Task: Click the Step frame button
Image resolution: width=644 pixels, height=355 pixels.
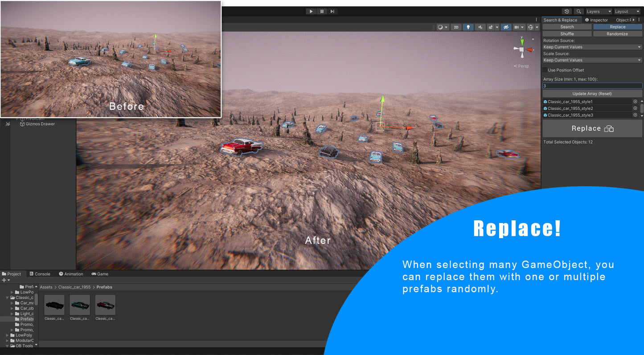Action: (332, 12)
